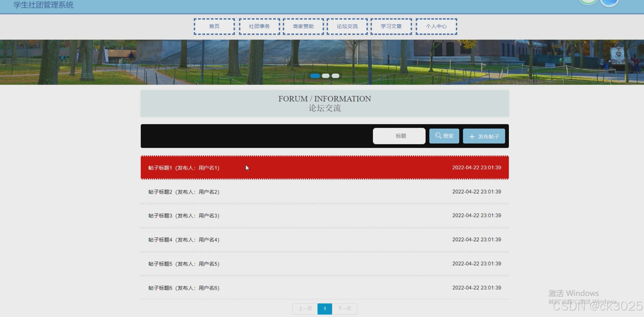The image size is (644, 317).
Task: Go to 社团事务 in navigation
Action: tap(259, 26)
